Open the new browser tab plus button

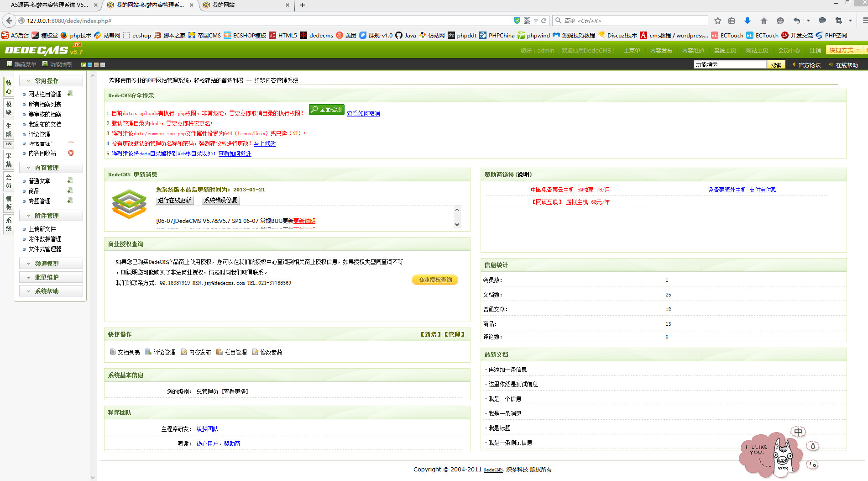[303, 5]
